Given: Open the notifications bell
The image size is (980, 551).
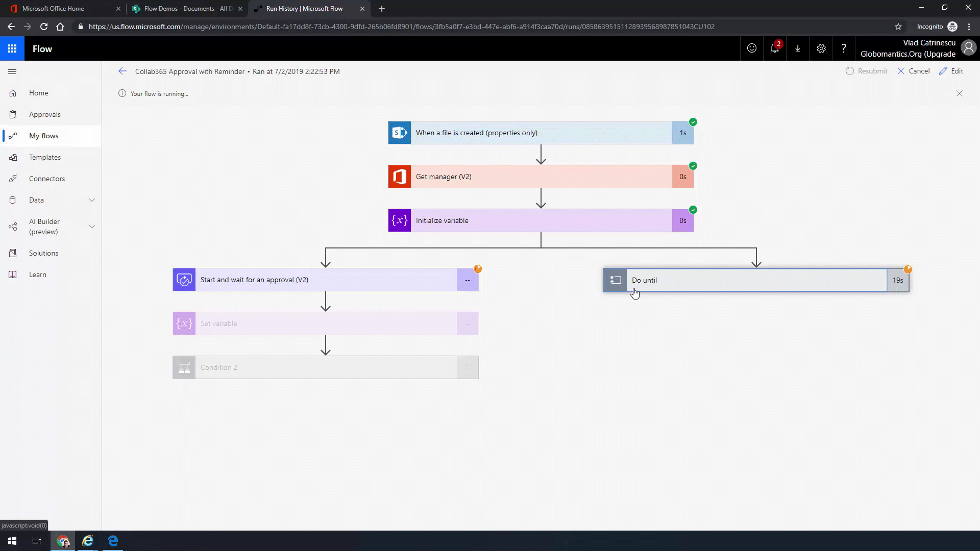Looking at the screenshot, I should pos(775,48).
